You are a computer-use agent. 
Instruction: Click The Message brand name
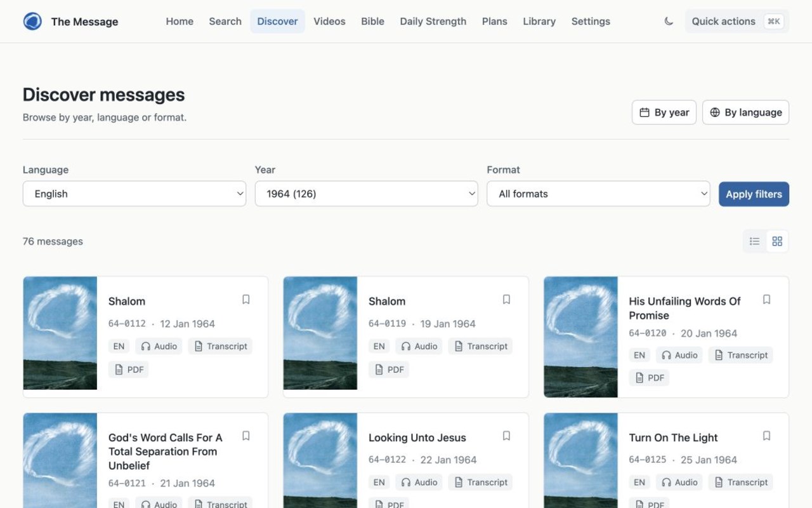84,22
